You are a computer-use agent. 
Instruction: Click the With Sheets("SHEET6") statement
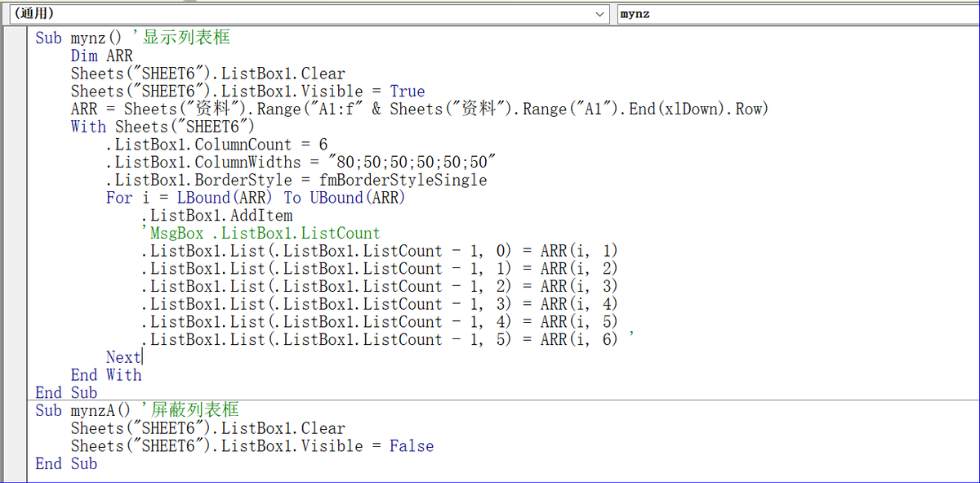tap(163, 127)
